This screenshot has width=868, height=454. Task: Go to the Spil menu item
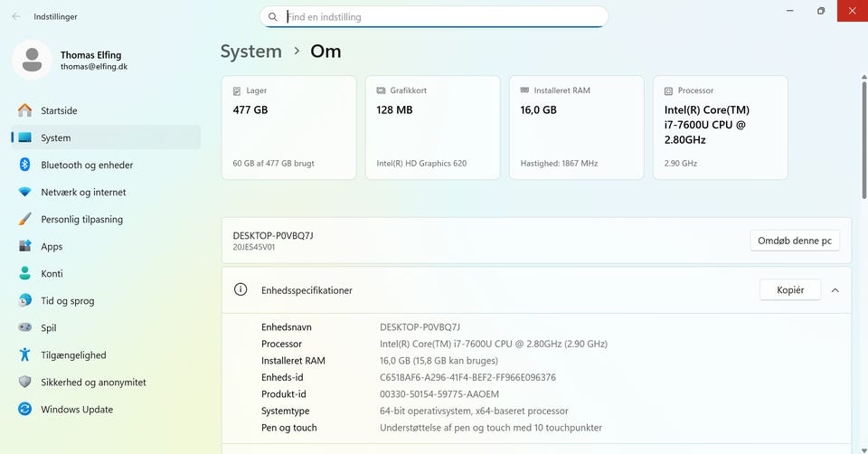(49, 327)
